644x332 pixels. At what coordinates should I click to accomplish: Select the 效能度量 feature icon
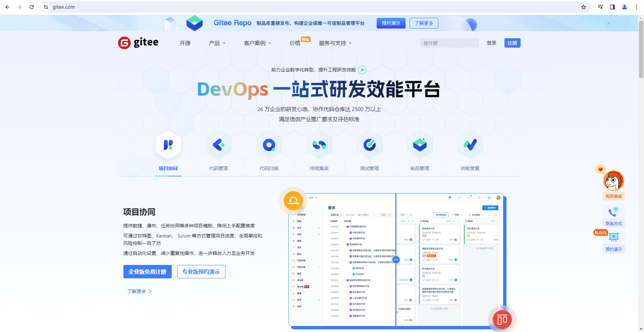pos(470,145)
